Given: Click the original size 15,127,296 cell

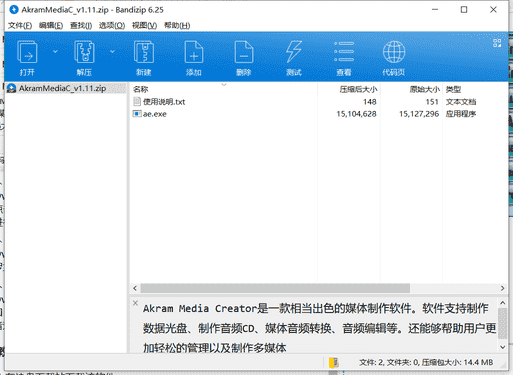Looking at the screenshot, I should point(419,114).
